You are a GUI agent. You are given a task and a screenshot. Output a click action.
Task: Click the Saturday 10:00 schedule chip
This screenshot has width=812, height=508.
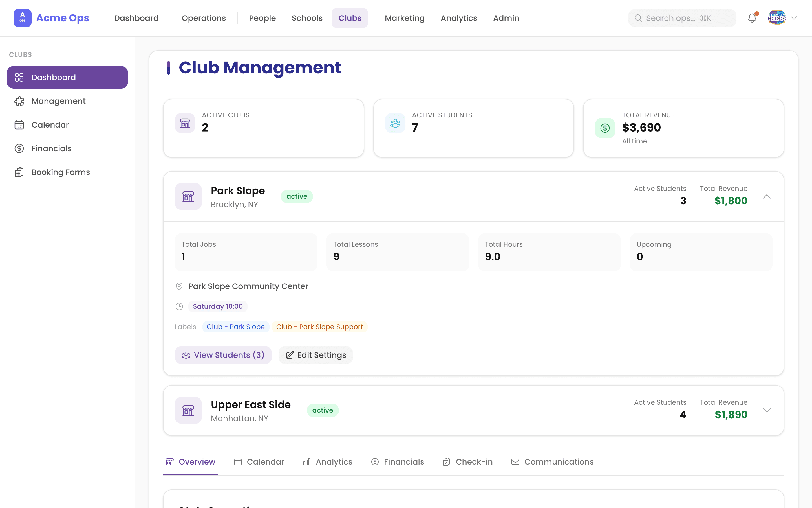pos(217,306)
